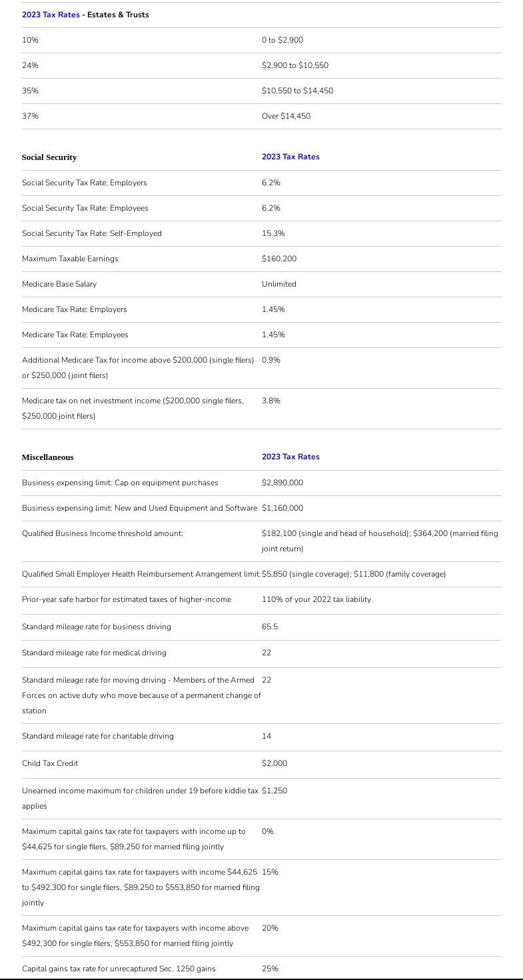Screen dimensions: 523x980
Task: Click the 3.8% net investment income value
Action: pos(270,401)
